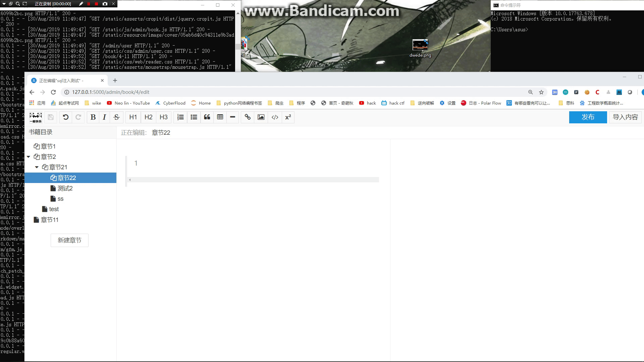This screenshot has height=362, width=644.
Task: Apply italic formatting from toolbar
Action: coord(104,117)
